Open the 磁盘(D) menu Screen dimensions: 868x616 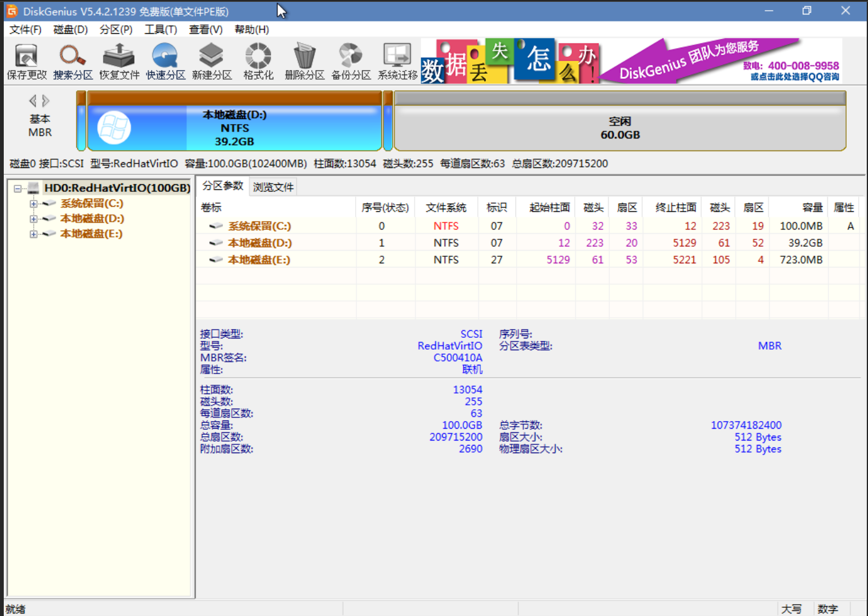tap(70, 29)
